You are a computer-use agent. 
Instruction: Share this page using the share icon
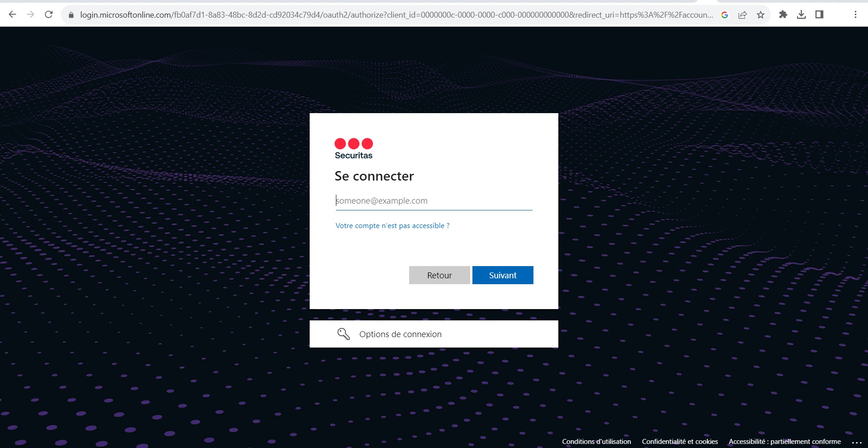[x=742, y=15]
